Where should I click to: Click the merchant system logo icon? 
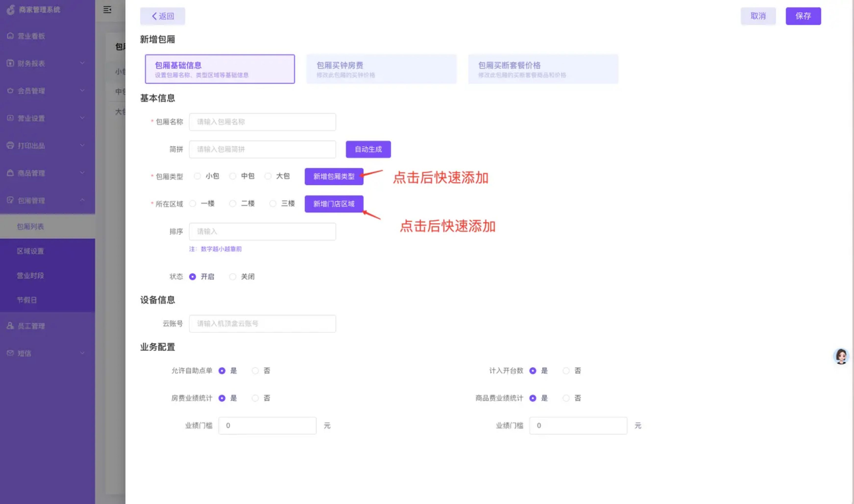tap(11, 10)
